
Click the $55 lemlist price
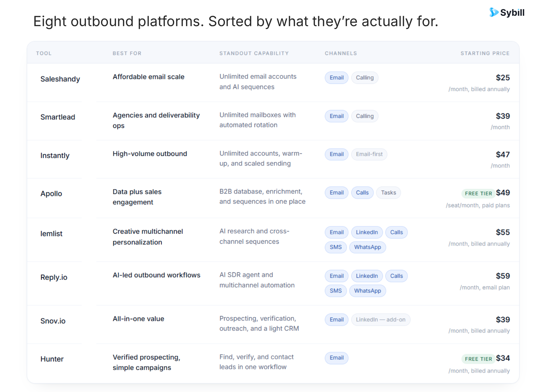tap(503, 232)
